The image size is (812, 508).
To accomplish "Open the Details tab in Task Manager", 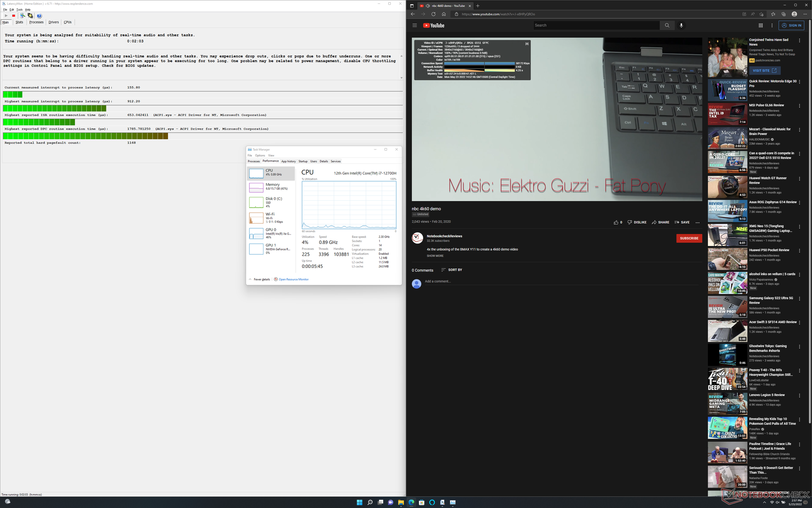I will [324, 161].
